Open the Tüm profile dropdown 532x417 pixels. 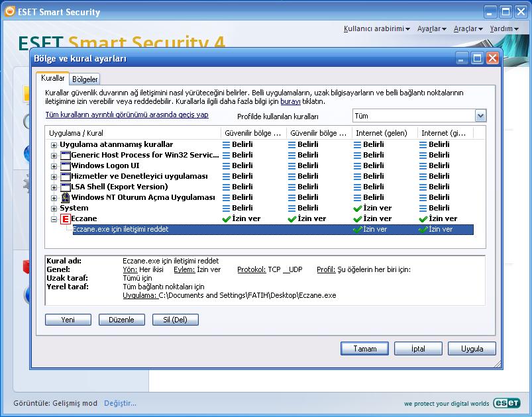click(x=480, y=116)
